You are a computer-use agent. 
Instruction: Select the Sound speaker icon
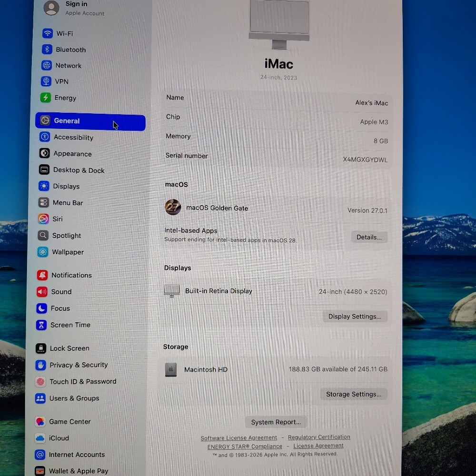click(42, 291)
